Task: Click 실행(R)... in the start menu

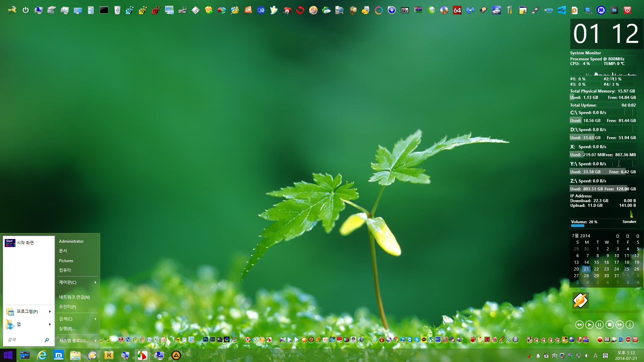Action: (x=67, y=328)
